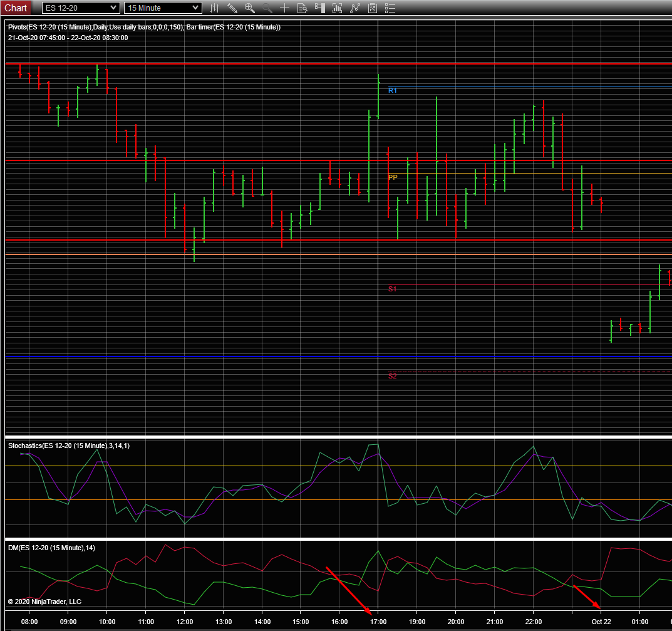Select the orange horizontal line on price chart
Viewport: 672px width, 631px height.
point(339,254)
